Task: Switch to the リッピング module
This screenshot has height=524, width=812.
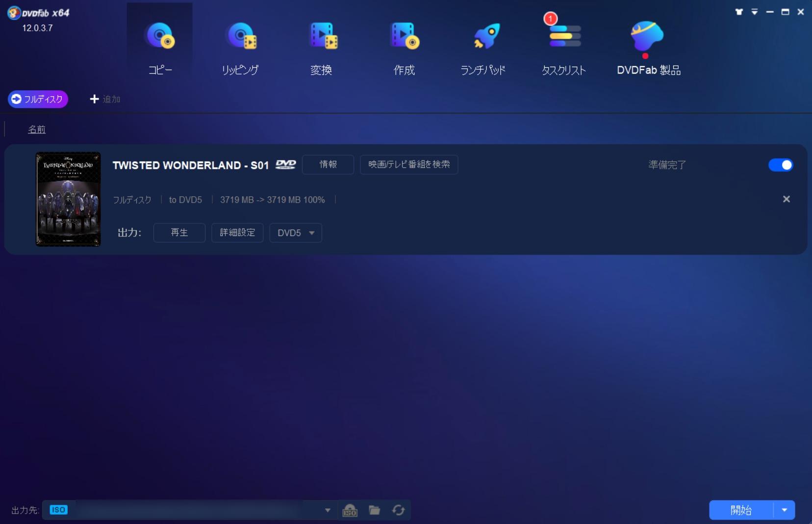Action: [240, 48]
